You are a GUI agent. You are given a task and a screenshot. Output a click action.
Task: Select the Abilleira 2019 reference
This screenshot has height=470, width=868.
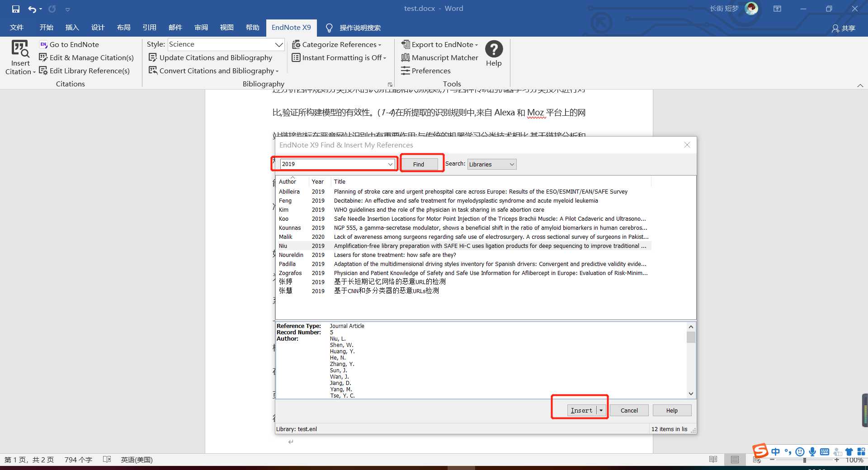464,192
